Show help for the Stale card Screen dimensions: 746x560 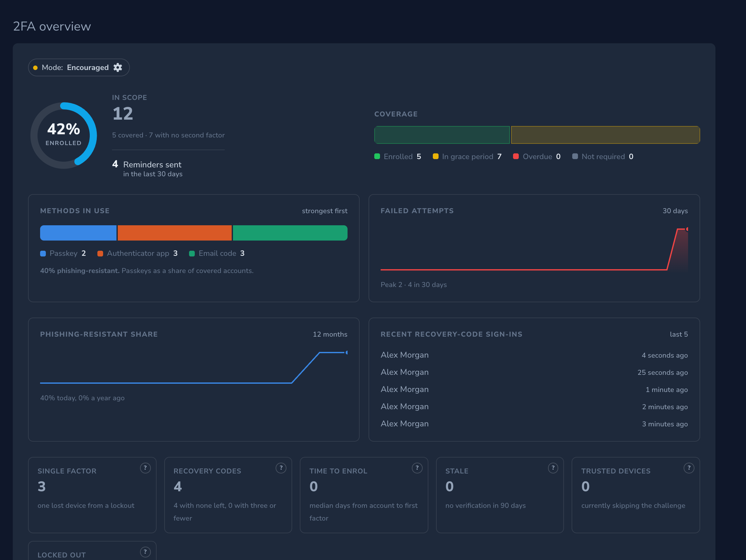(x=553, y=468)
